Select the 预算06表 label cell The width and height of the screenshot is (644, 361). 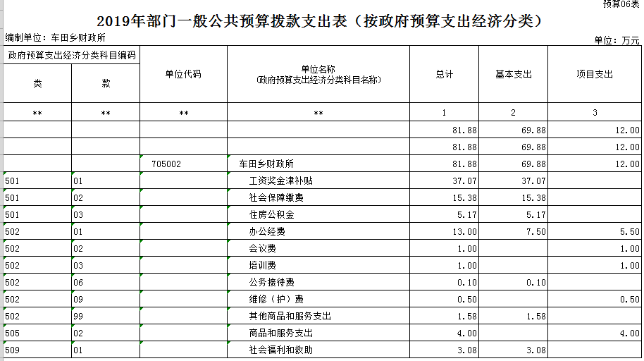click(621, 4)
